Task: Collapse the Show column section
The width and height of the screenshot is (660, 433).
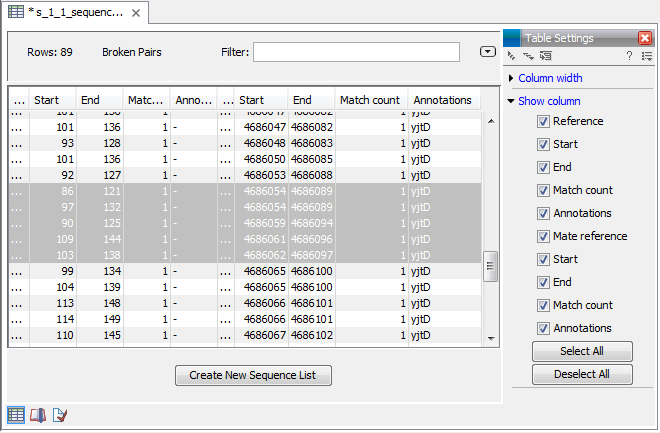Action: [x=548, y=101]
